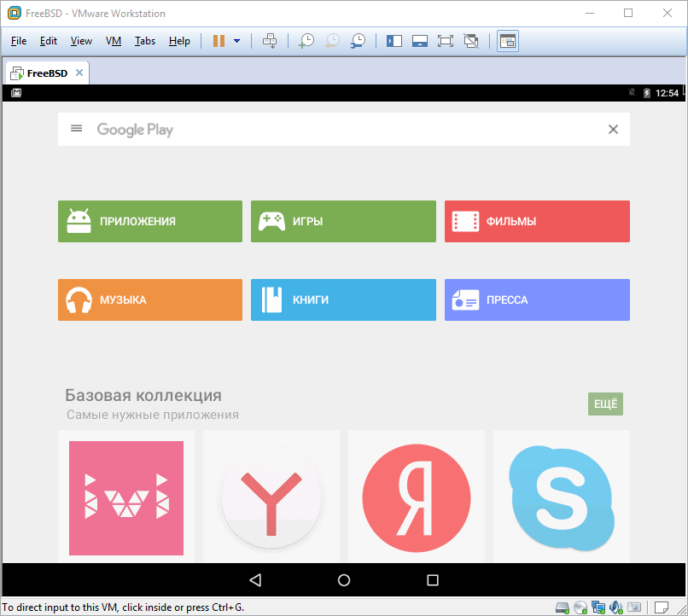Open the Yandex Browser app card

pos(271,497)
